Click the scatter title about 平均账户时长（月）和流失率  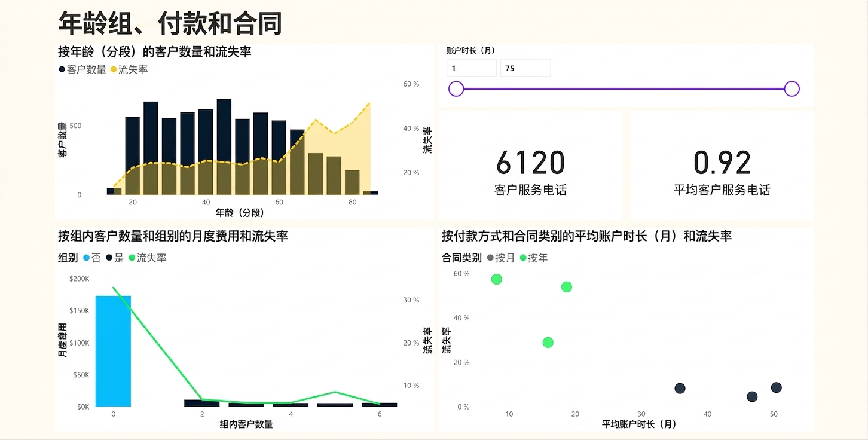point(586,236)
